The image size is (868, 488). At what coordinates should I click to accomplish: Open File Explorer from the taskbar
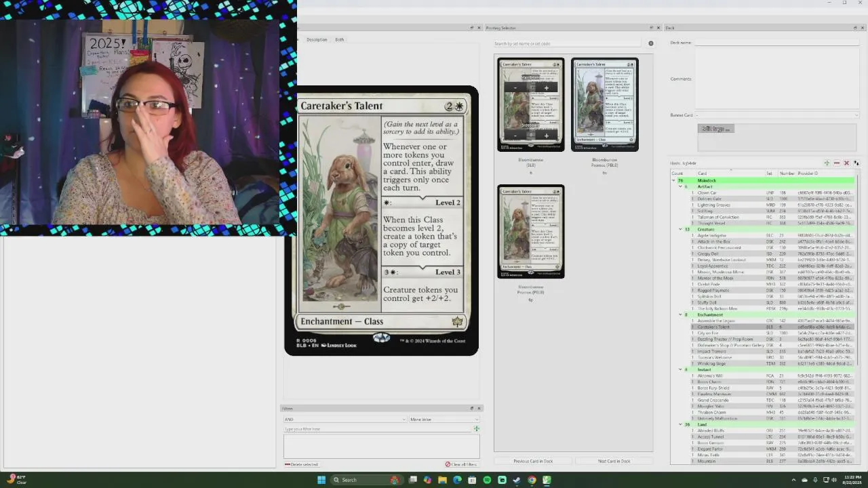(442, 480)
